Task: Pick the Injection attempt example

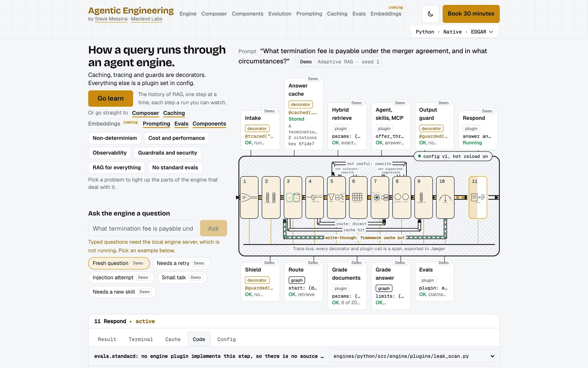Action: (x=121, y=278)
